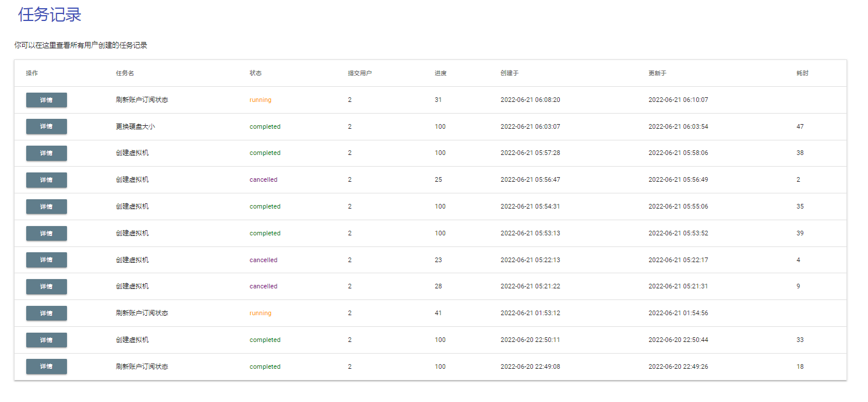Click the 进度 column header
This screenshot has height=402, width=868.
click(440, 73)
